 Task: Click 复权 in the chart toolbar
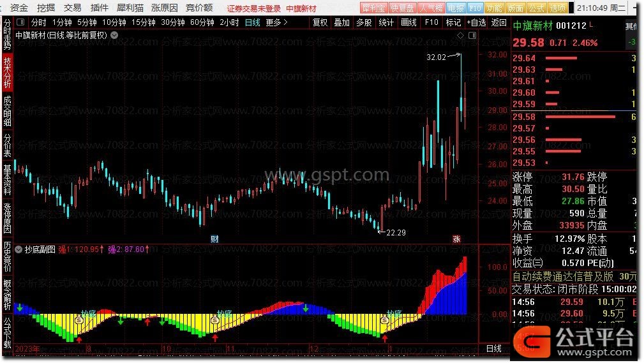point(320,22)
